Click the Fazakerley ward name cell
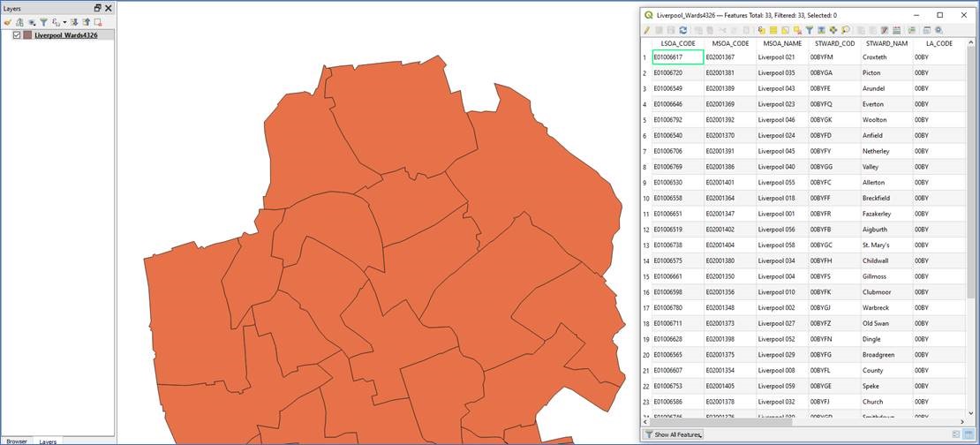980x445 pixels. point(887,214)
